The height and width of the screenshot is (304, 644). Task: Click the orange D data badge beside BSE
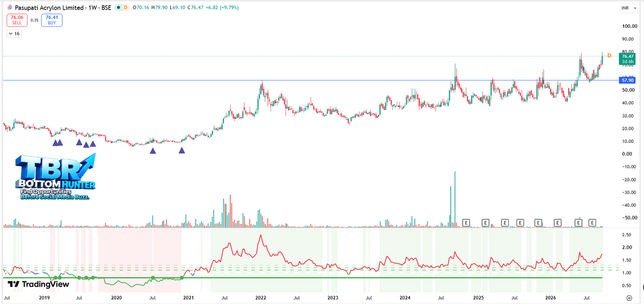[126, 8]
